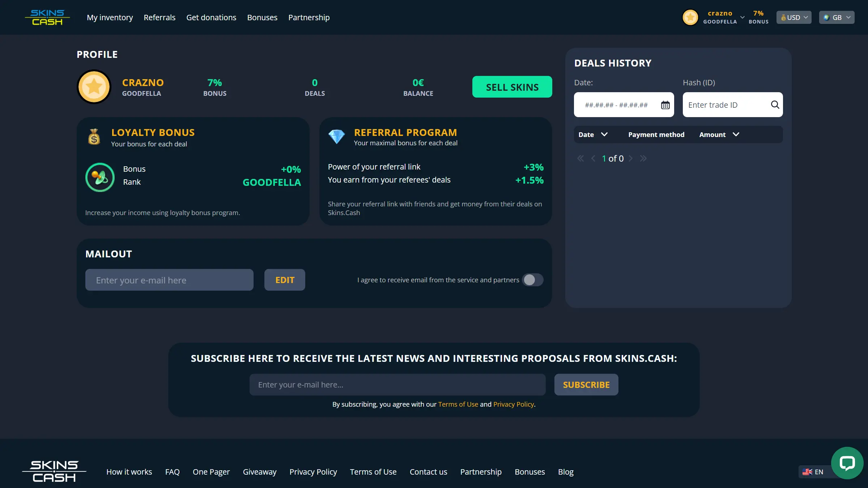Click the Skins Cash logo in header
Viewport: 868px width, 488px height.
pyautogui.click(x=47, y=17)
